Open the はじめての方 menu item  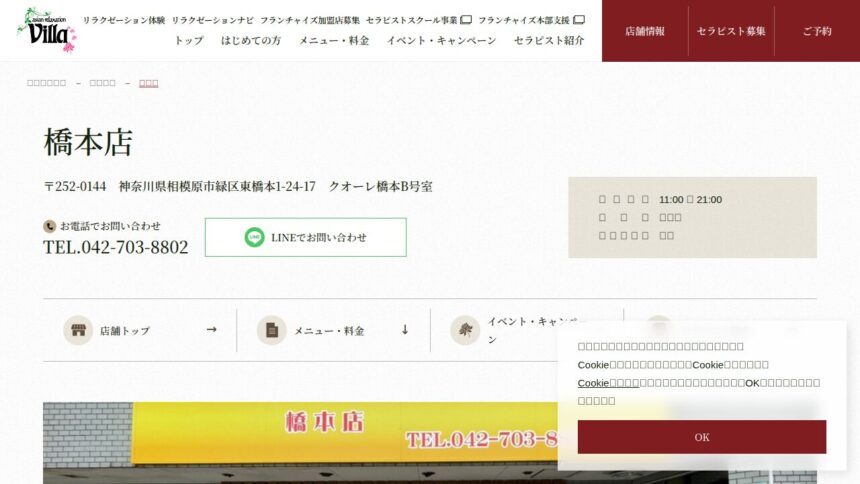[251, 41]
